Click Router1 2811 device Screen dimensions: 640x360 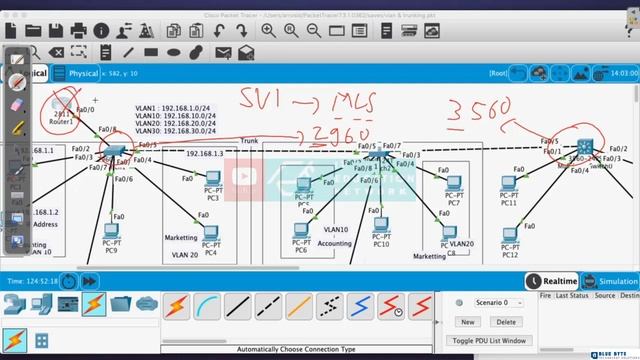coord(62,105)
